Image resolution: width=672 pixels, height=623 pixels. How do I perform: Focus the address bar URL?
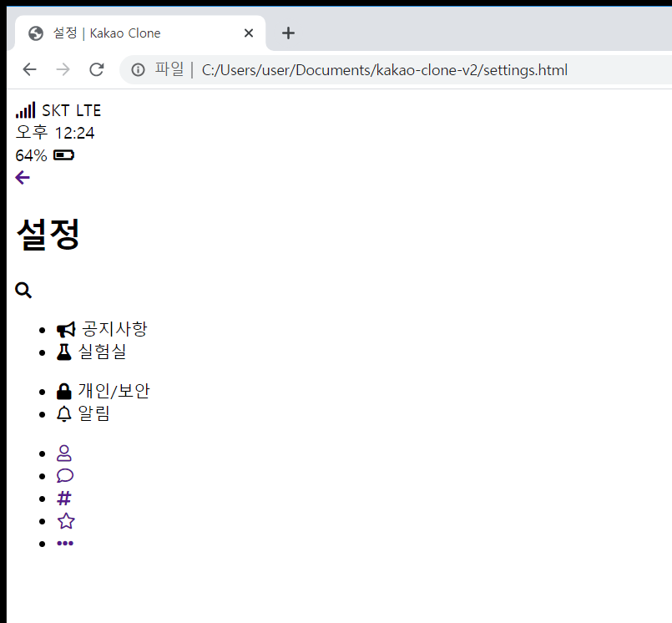click(x=385, y=69)
